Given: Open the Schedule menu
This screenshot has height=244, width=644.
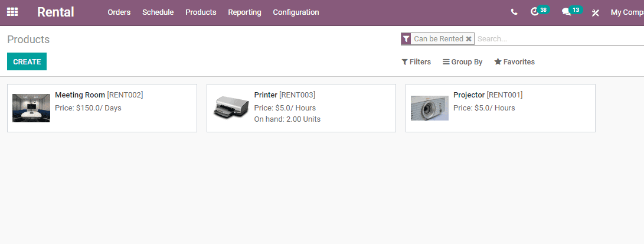Looking at the screenshot, I should coord(158,12).
